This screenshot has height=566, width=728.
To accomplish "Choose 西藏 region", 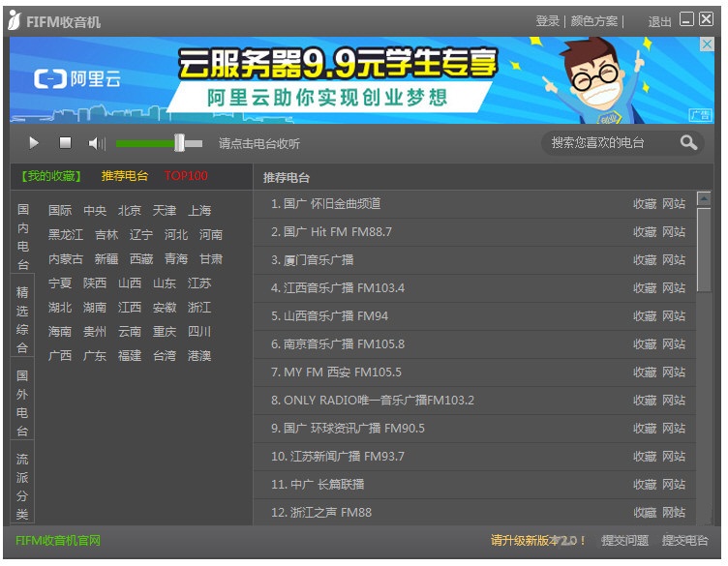I will (x=141, y=259).
